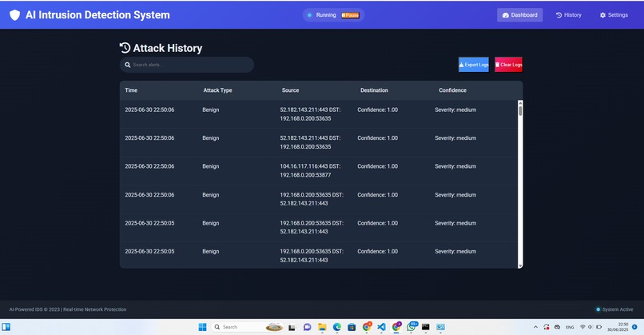Click the sync tray icon with red dot
Image resolution: width=644 pixels, height=335 pixels.
547,327
